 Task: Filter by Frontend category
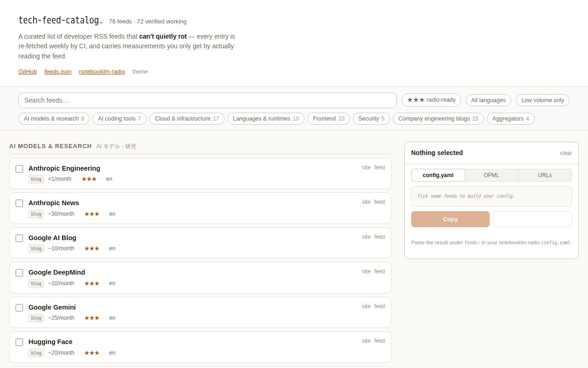pos(328,119)
